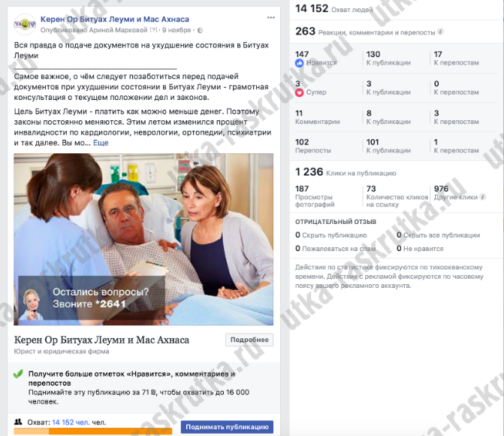The height and width of the screenshot is (436, 504).
Task: Open the post options three-dots menu
Action: point(270,18)
